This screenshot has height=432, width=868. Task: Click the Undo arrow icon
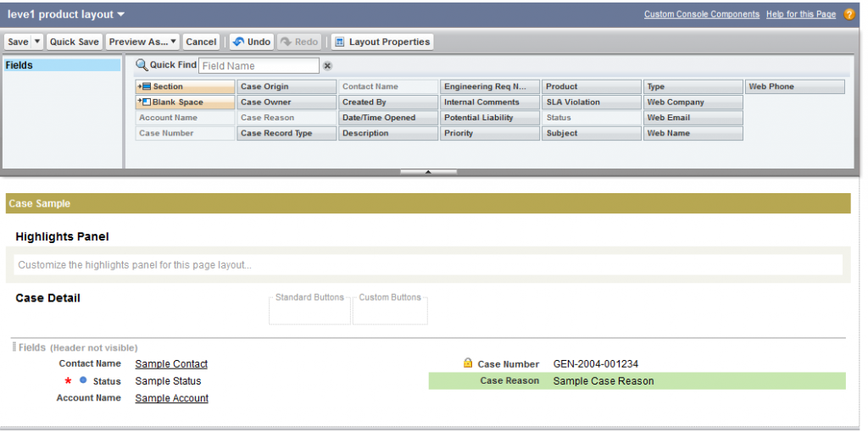pos(237,42)
